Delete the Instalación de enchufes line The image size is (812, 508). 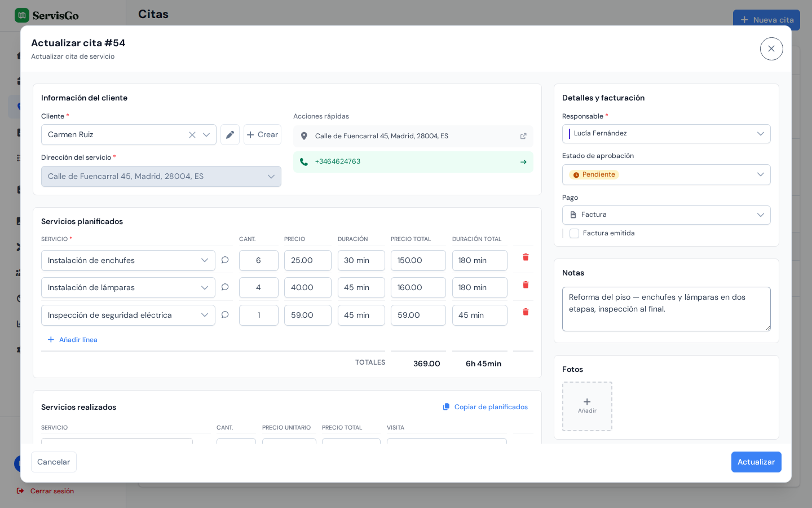tap(526, 257)
